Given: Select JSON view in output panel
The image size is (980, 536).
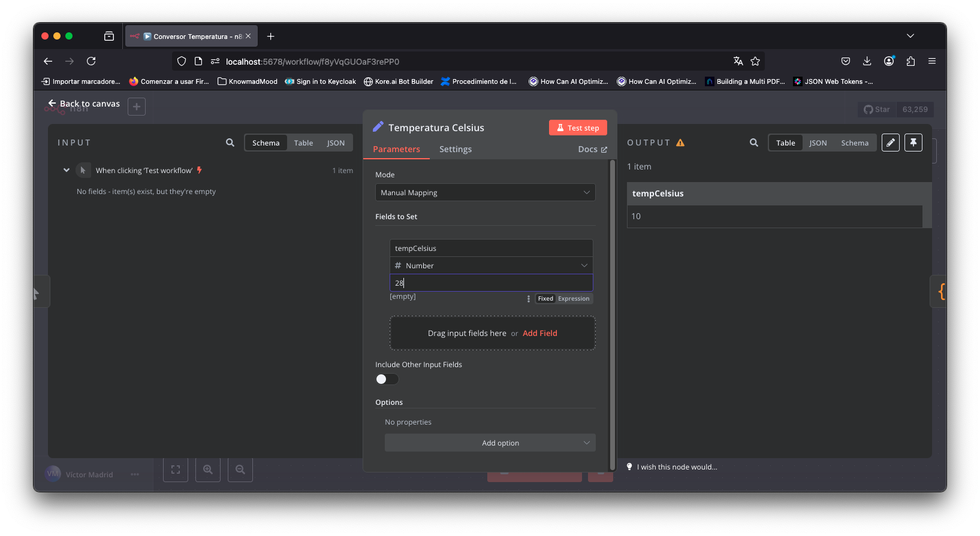Looking at the screenshot, I should 818,143.
